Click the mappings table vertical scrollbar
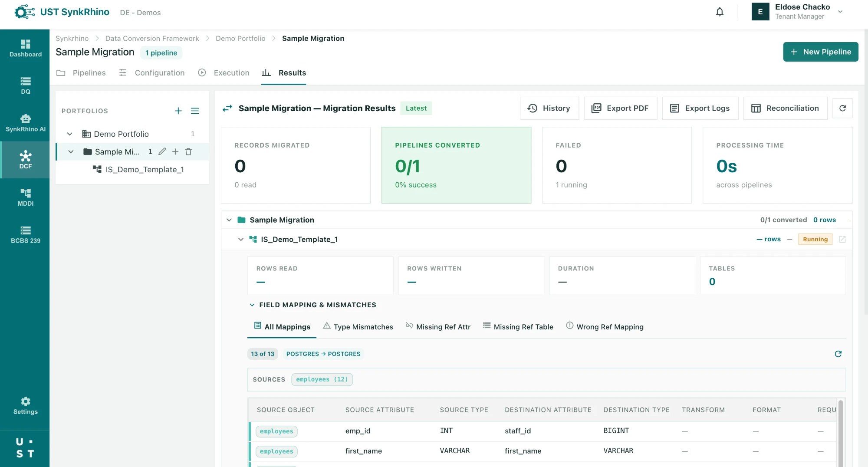 [x=841, y=433]
